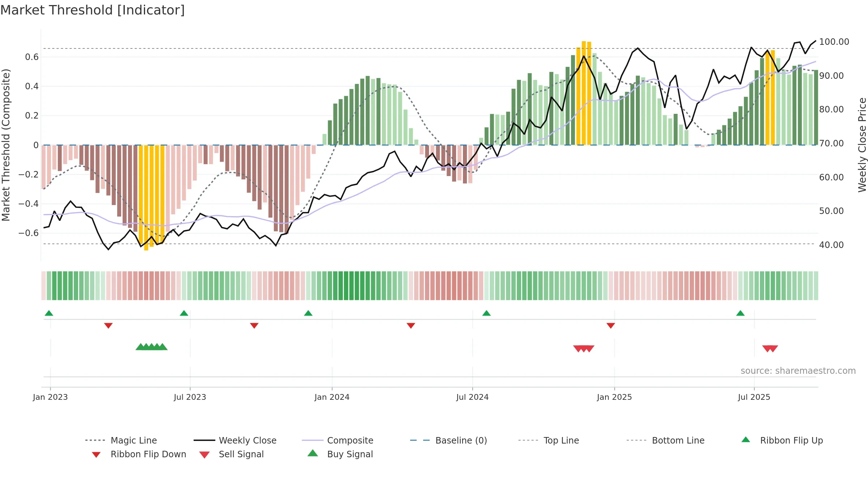Click the yellow overbought bars in Jul 2025
868x488 pixels.
[x=770, y=98]
